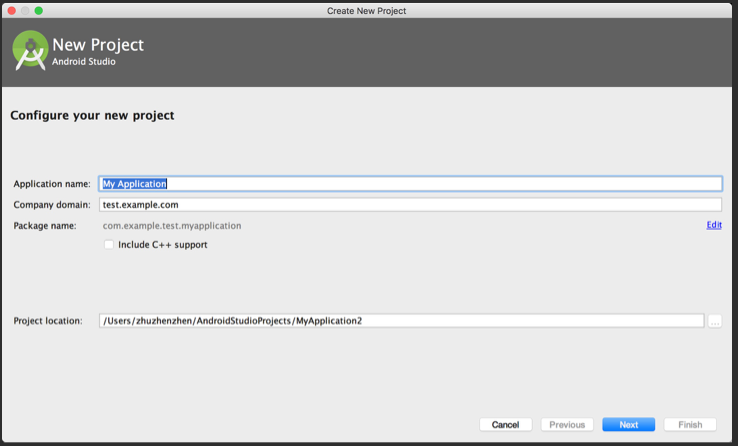Enable Include C++ support checkbox
738x446 pixels.
(109, 245)
